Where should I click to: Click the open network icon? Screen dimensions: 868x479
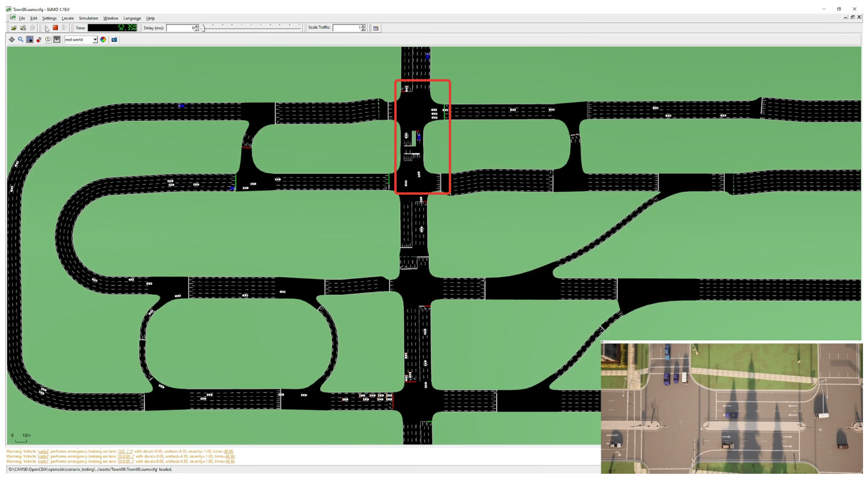tap(23, 28)
